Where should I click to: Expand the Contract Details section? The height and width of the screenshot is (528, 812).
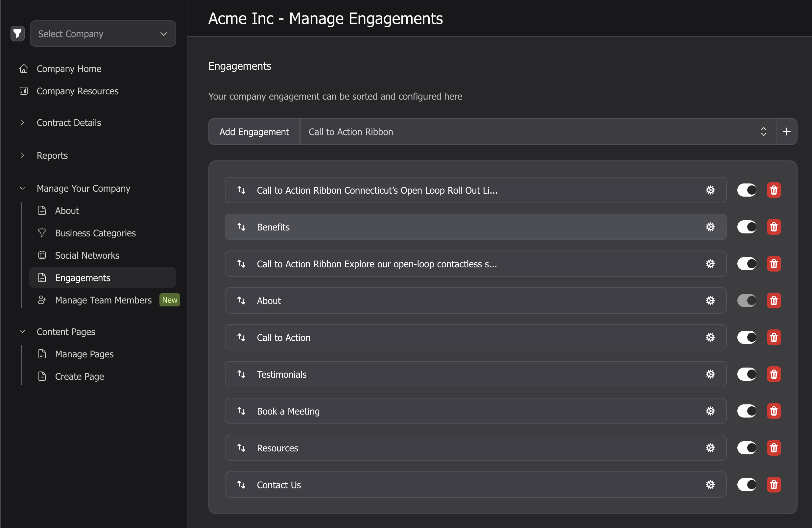(69, 123)
